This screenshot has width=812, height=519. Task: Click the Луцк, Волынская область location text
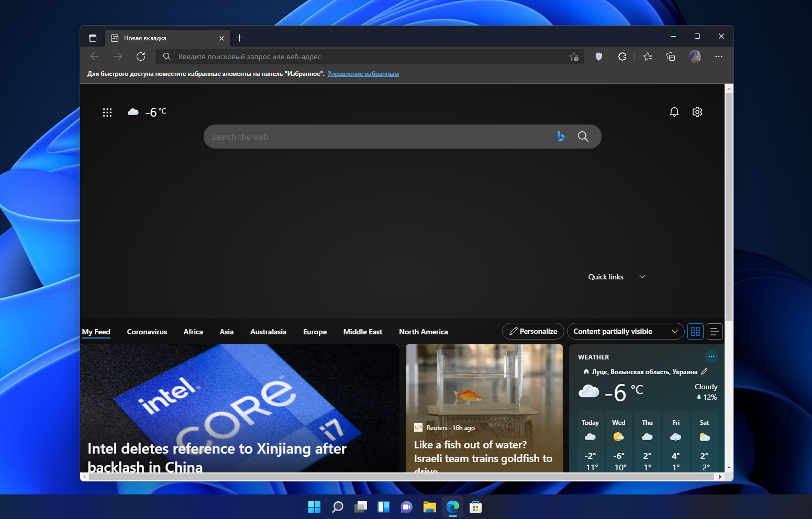pos(645,372)
